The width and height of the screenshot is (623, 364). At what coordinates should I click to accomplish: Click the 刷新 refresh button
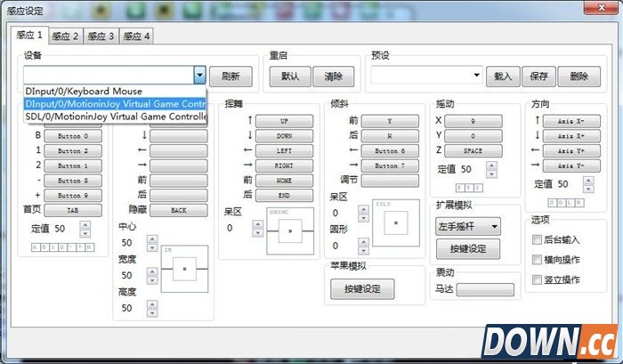click(231, 76)
